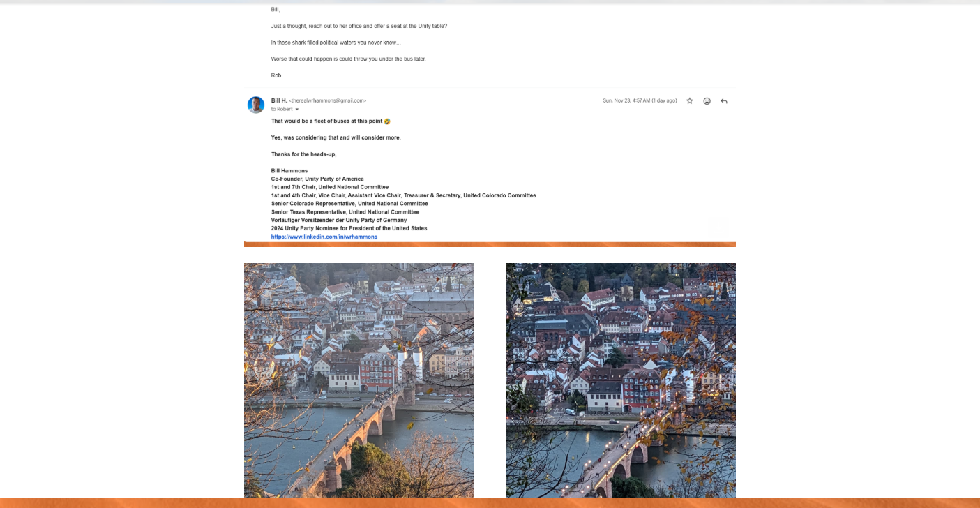980x508 pixels.
Task: Expand recipient details next to 'to Robert'
Action: [297, 110]
